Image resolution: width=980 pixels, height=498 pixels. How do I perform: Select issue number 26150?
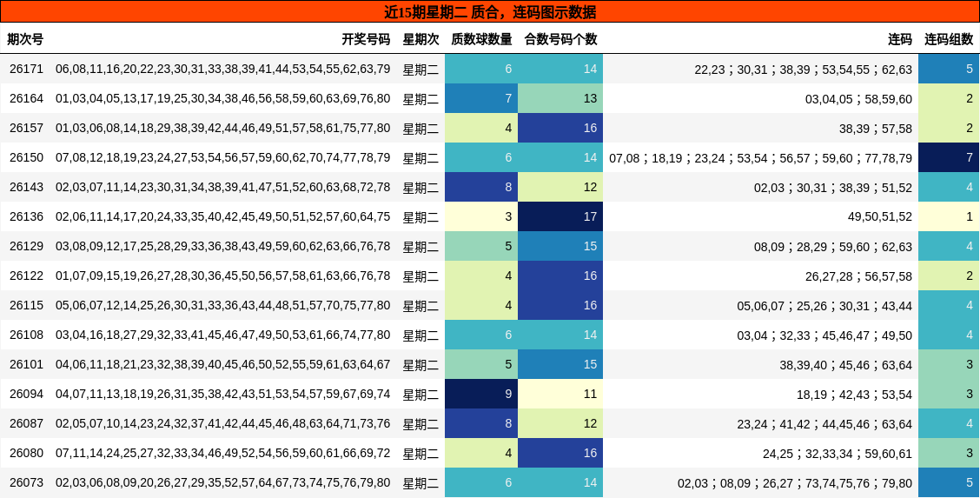(x=26, y=157)
